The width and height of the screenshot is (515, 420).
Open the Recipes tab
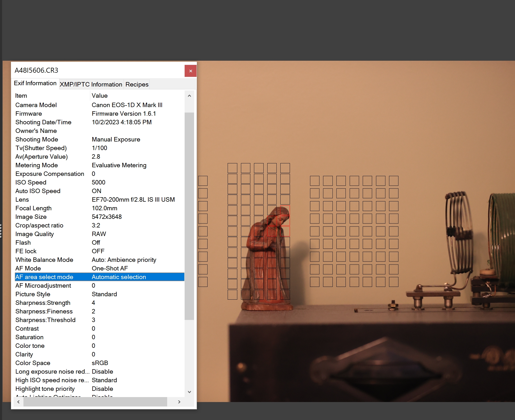click(x=136, y=84)
